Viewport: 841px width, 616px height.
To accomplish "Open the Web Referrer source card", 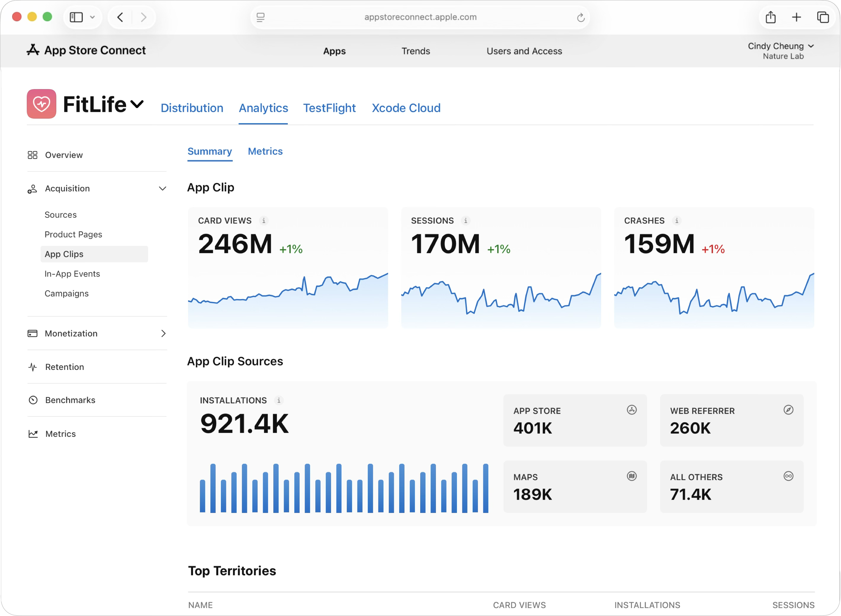I will 731,420.
